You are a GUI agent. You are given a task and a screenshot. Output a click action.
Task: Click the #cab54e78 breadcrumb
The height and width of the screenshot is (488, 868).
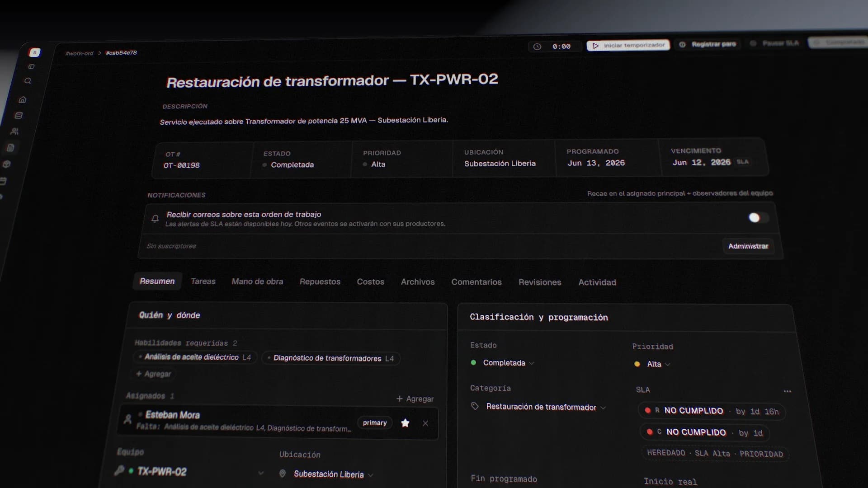[121, 53]
